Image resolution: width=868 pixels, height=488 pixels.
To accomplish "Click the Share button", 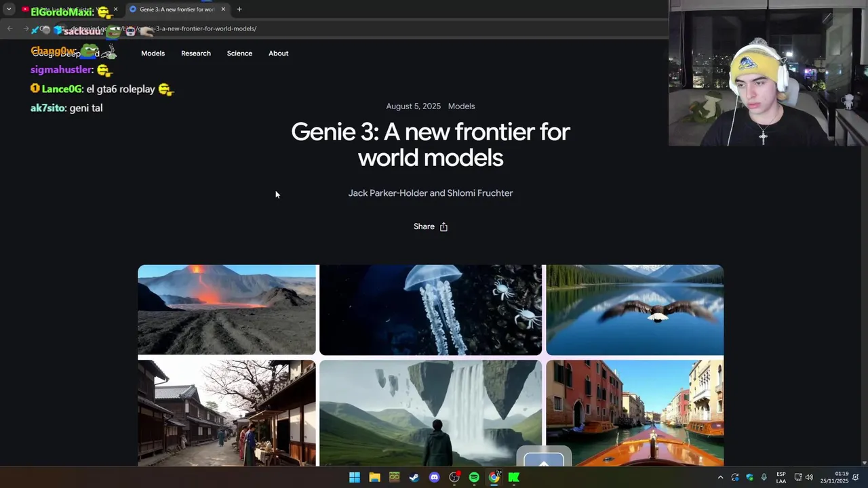I will (x=431, y=226).
